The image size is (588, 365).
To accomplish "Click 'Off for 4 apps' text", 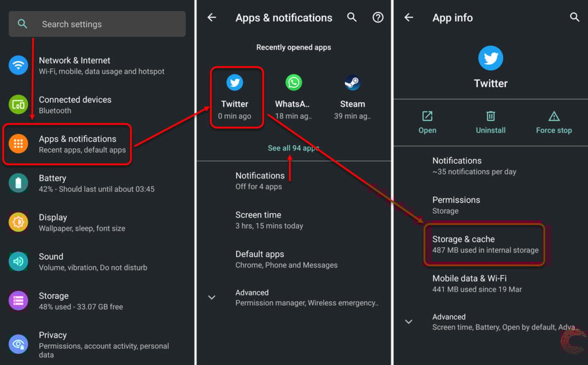I will pyautogui.click(x=259, y=187).
